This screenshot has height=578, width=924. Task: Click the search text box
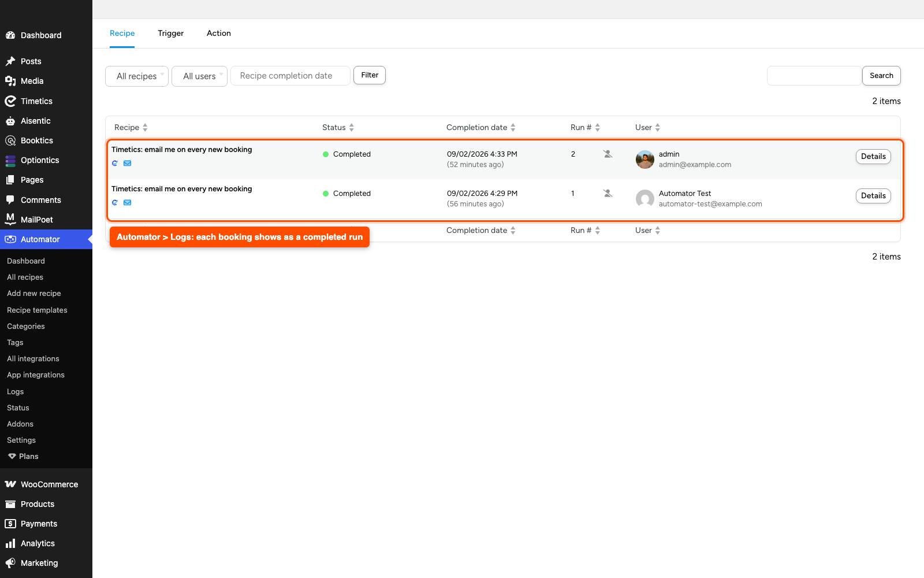tap(814, 76)
